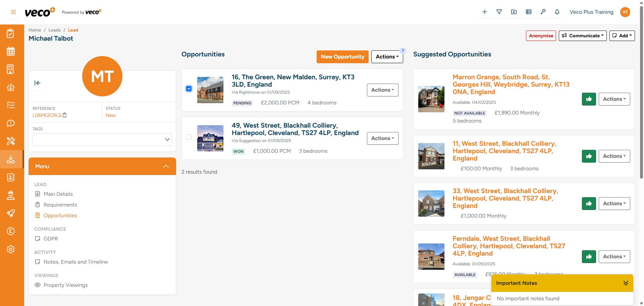Click the filter icon in the top toolbar
644x306 pixels.
(499, 12)
